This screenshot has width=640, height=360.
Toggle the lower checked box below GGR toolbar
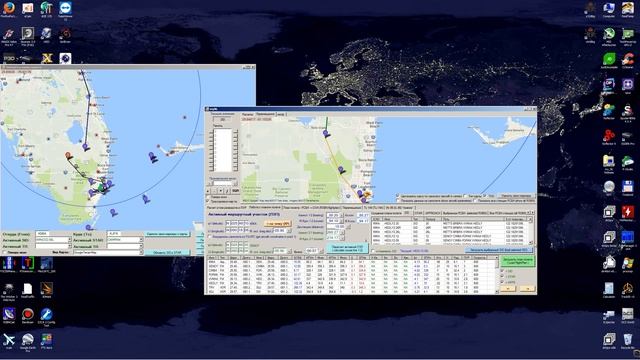(208, 202)
